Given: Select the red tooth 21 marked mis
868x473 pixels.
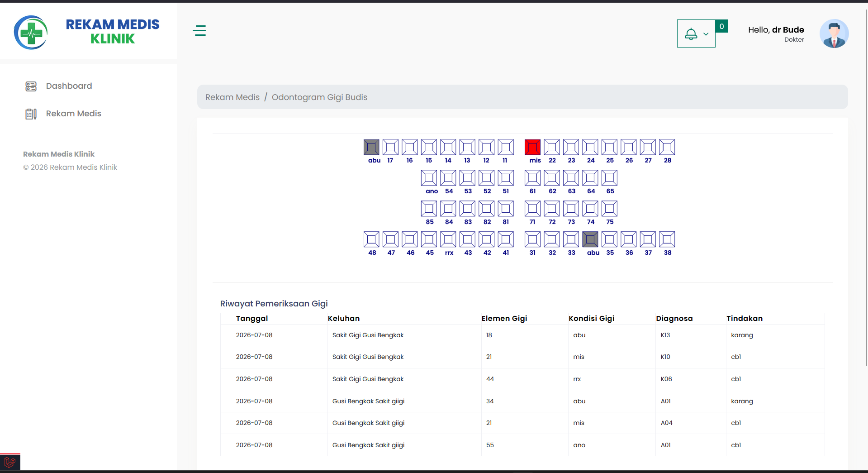Looking at the screenshot, I should coord(532,147).
